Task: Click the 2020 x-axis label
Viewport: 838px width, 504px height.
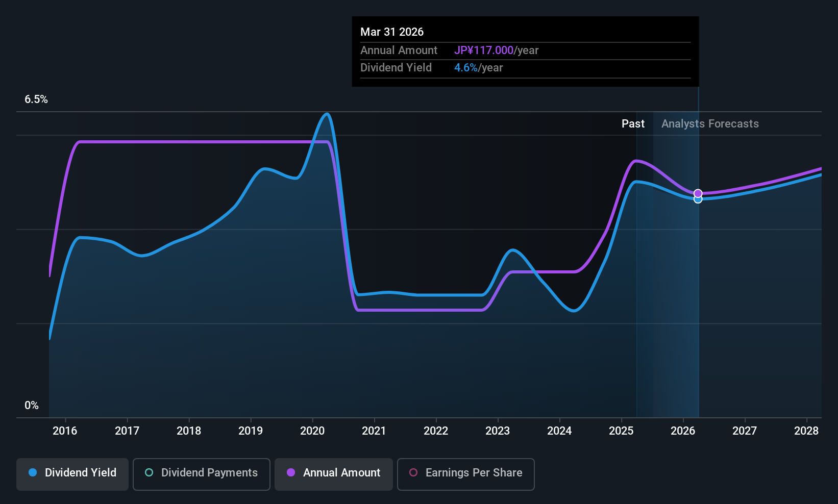Action: [x=312, y=431]
